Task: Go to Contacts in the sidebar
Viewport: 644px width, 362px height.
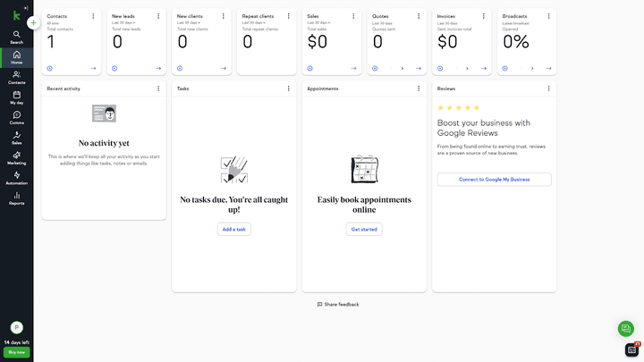Action: (x=16, y=77)
